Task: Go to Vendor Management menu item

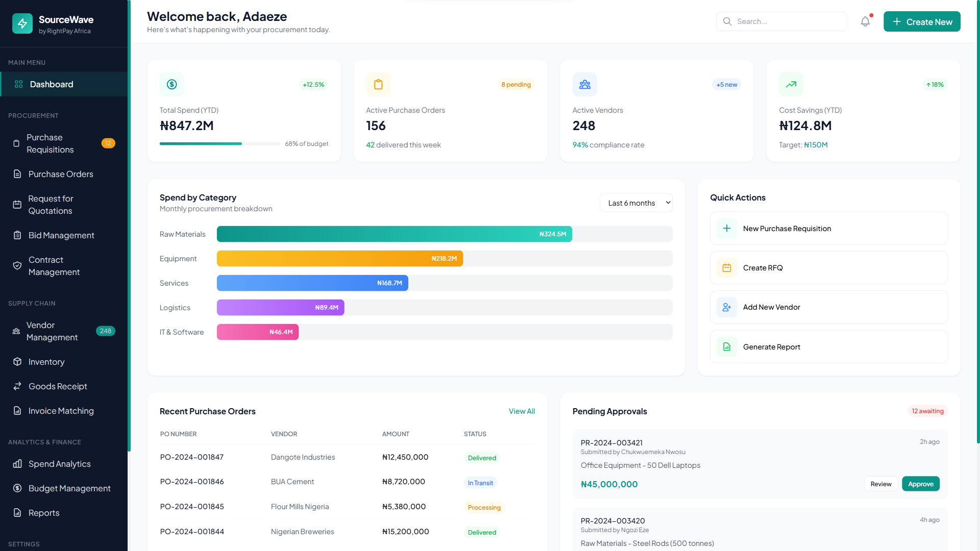Action: pyautogui.click(x=52, y=331)
